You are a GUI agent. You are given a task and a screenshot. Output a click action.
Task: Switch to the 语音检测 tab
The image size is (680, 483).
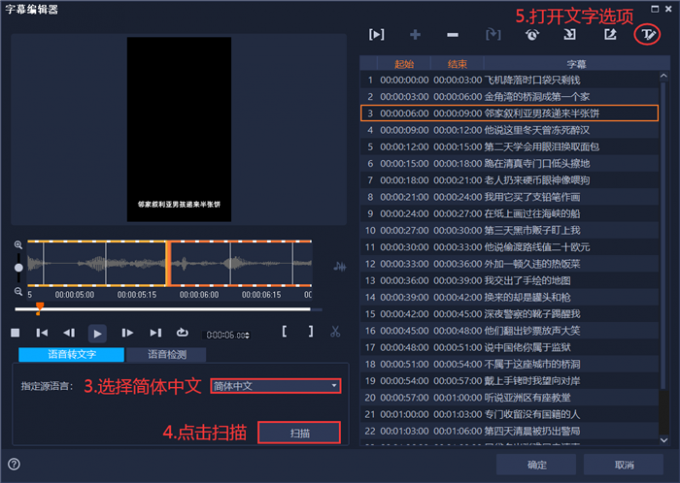[x=167, y=355]
